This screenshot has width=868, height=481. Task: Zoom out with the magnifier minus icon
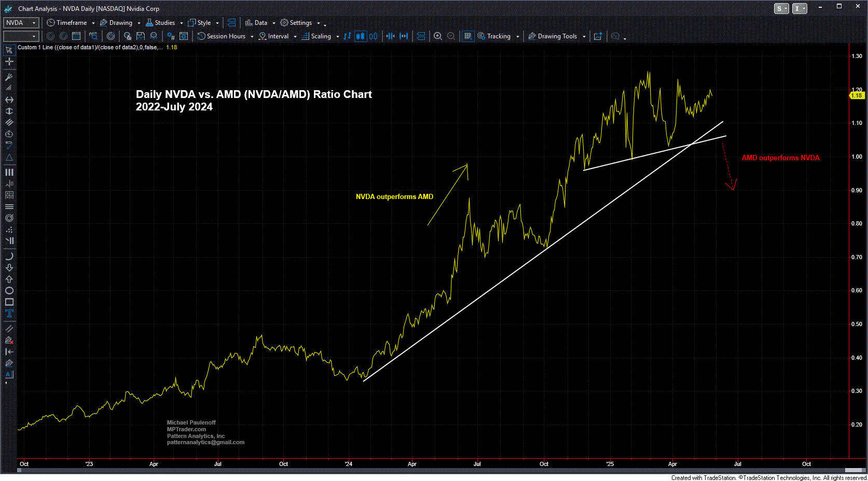click(451, 36)
